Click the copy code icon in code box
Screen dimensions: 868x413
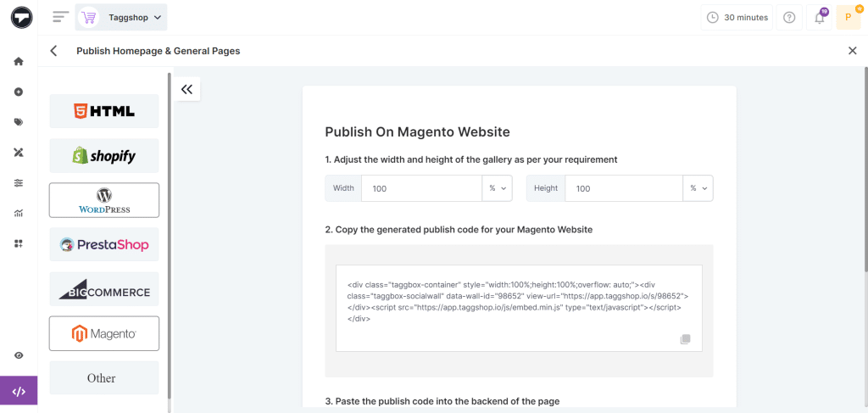685,339
